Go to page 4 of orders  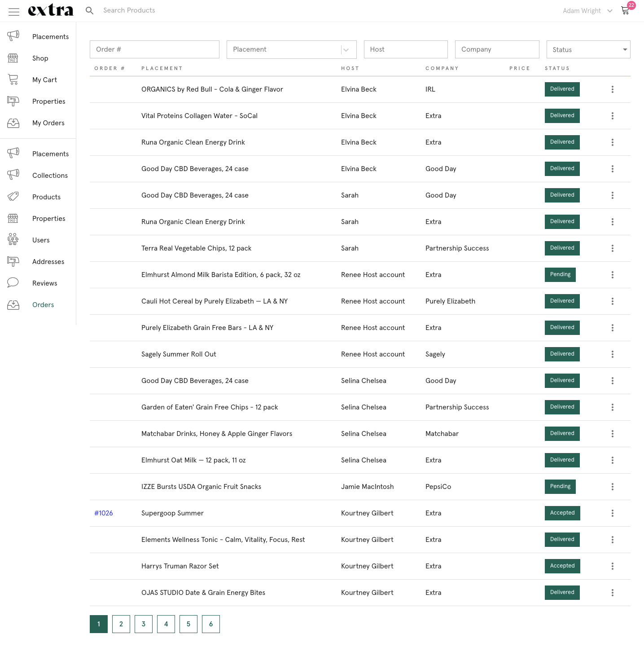pyautogui.click(x=166, y=624)
